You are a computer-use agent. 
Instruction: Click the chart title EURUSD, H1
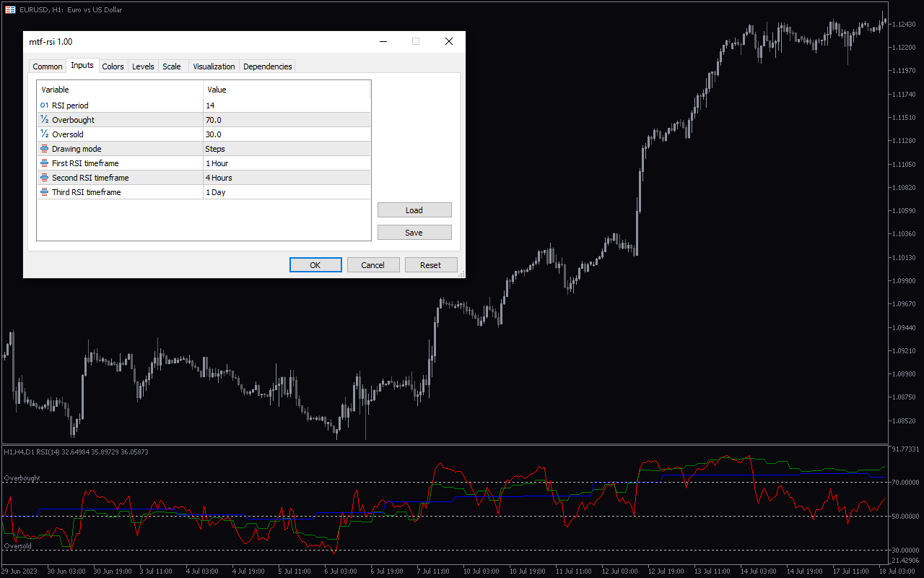[42, 10]
